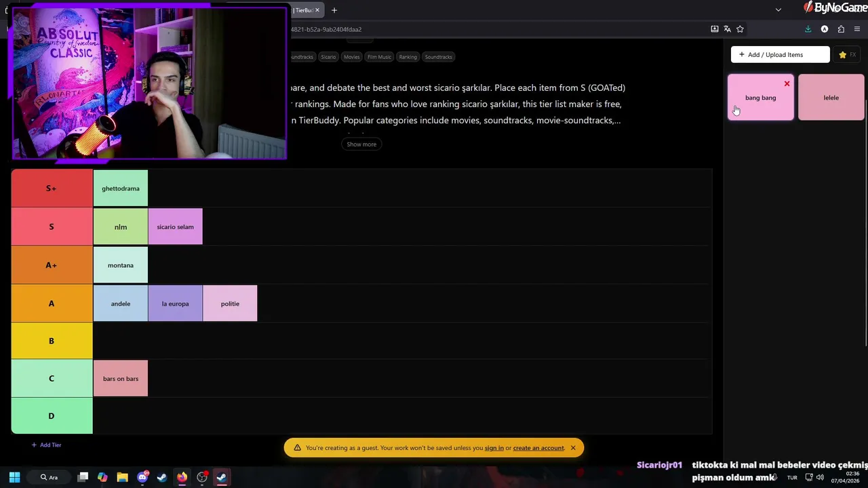
Task: Open Task View in the taskbar
Action: pyautogui.click(x=83, y=477)
